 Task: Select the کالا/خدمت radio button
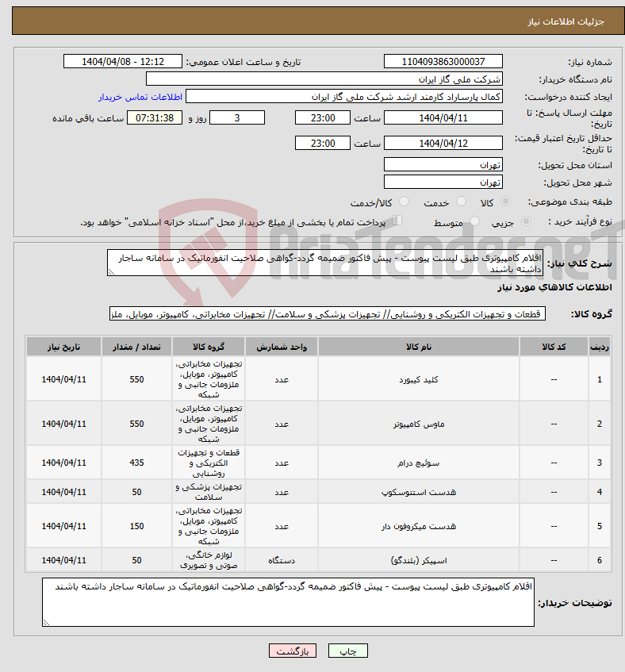[404, 202]
